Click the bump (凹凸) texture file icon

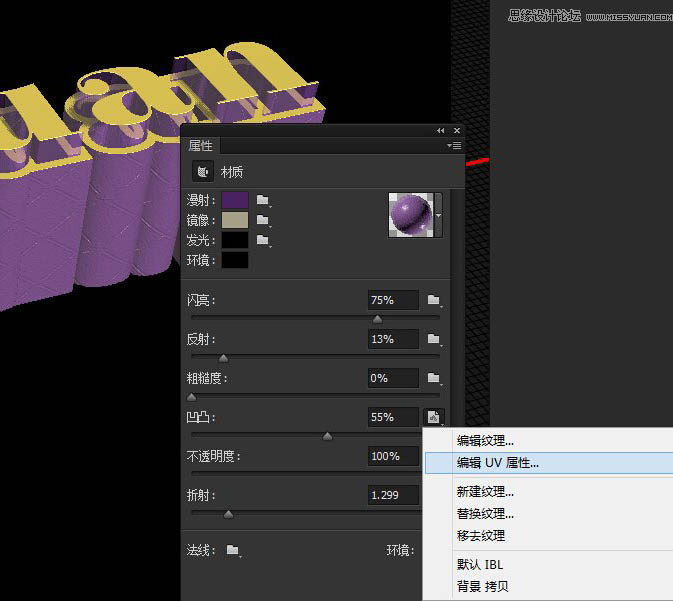(434, 417)
